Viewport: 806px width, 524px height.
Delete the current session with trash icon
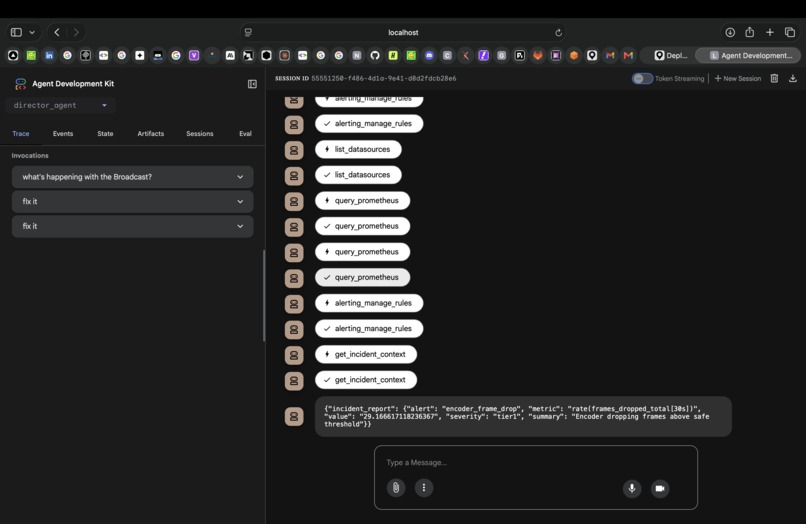pos(774,78)
